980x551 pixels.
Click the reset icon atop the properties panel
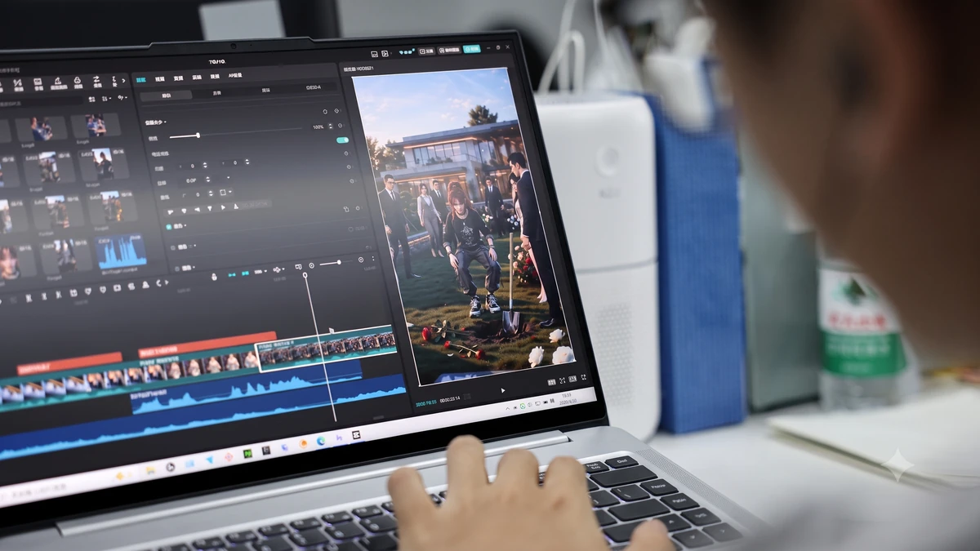[324, 110]
